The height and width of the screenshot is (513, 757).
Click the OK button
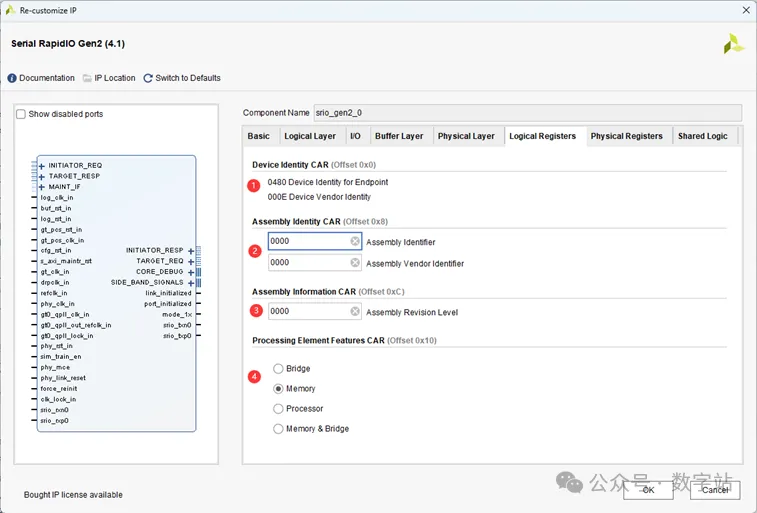tap(648, 490)
